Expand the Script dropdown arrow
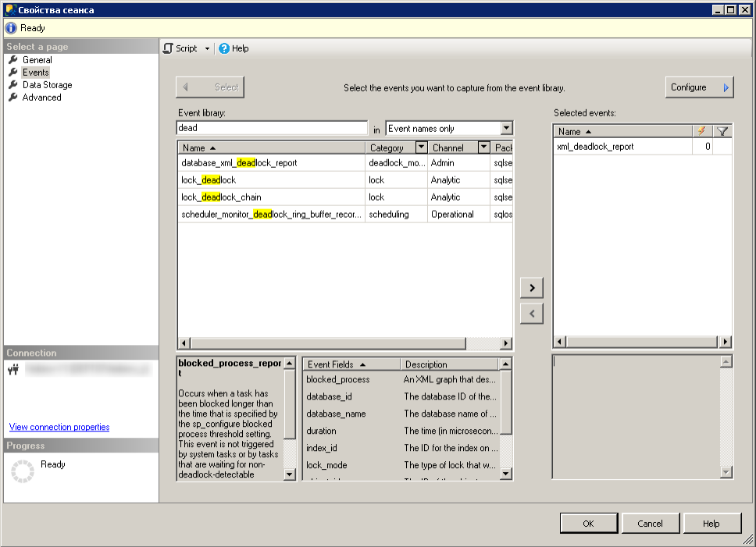 pos(207,48)
